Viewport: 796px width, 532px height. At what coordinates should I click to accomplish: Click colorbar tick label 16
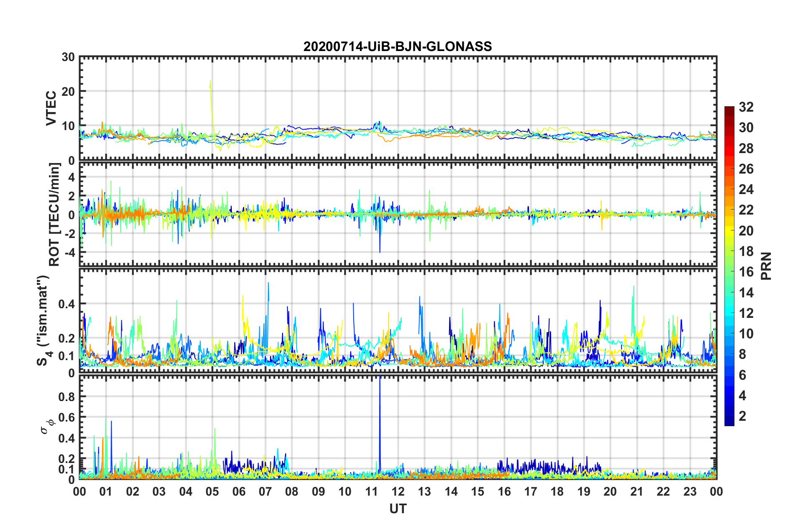(746, 272)
